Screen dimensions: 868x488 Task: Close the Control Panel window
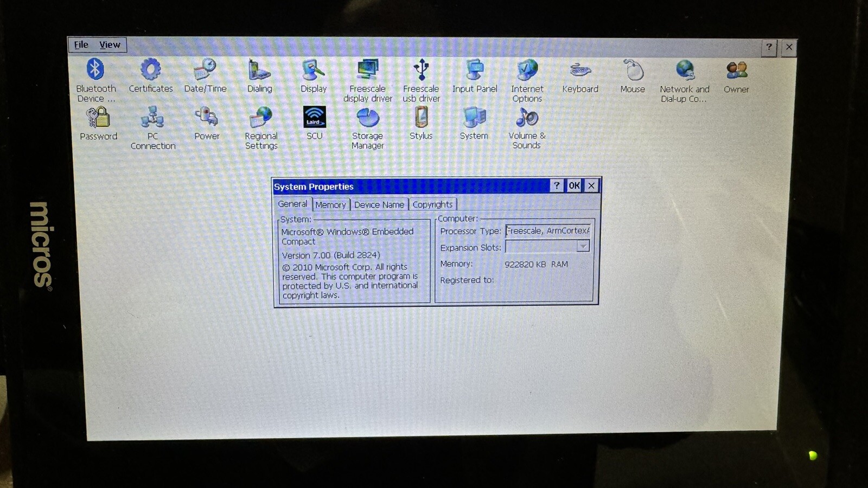click(789, 47)
